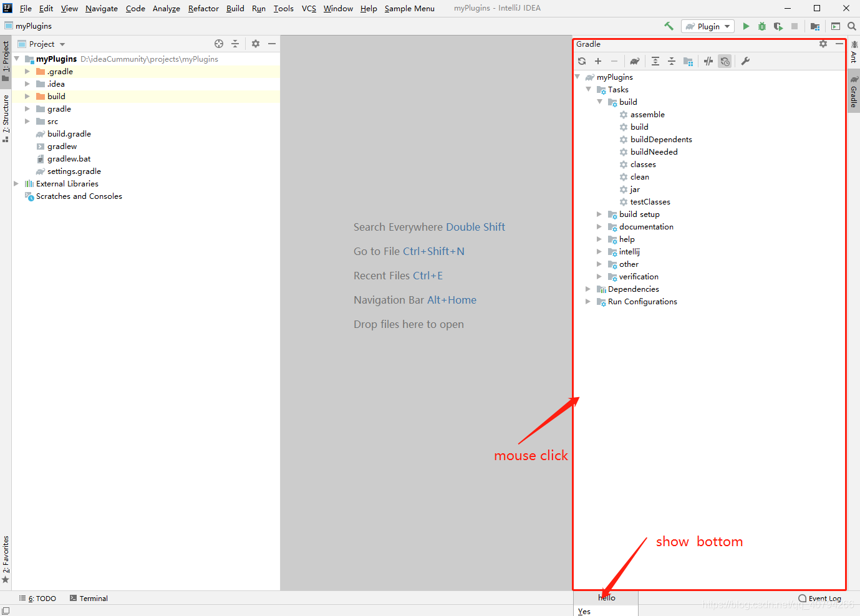Open Search Everywhere magnifier icon
This screenshot has height=616, width=860.
point(852,26)
